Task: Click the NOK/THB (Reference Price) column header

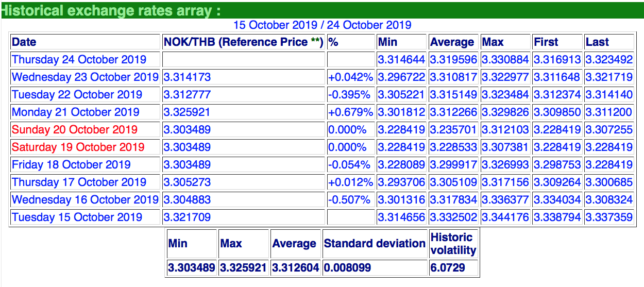Action: tap(243, 42)
